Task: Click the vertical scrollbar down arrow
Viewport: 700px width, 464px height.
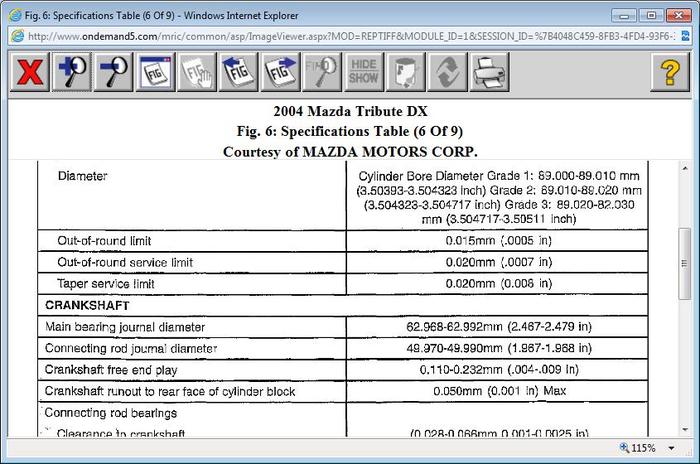Action: point(685,430)
